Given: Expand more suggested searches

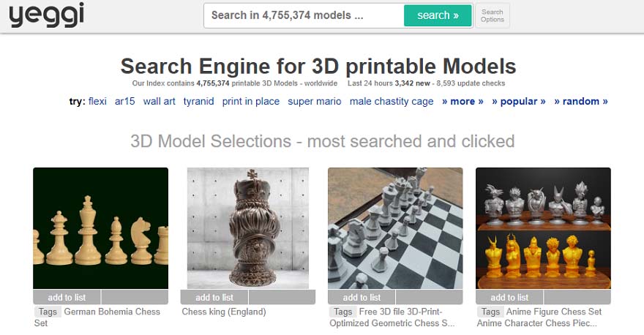Looking at the screenshot, I should 463,102.
